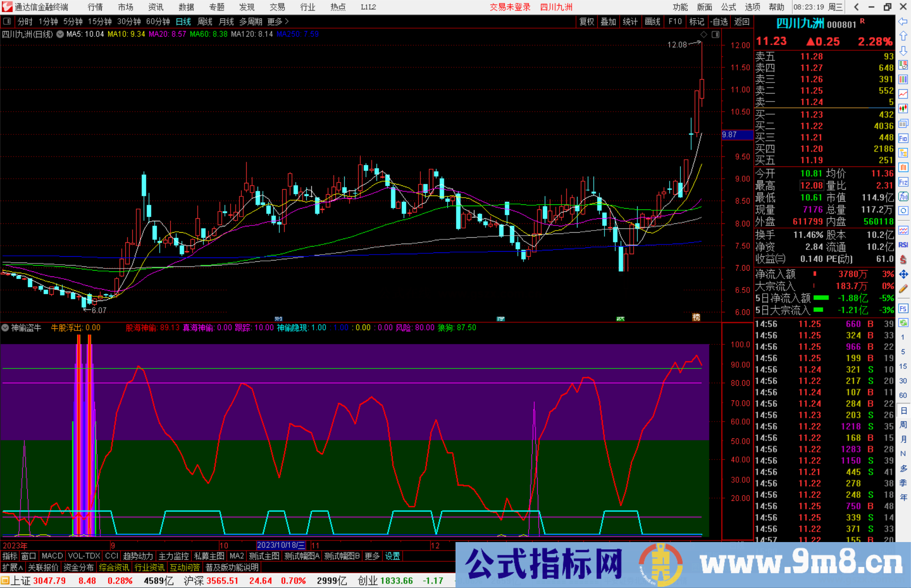Toggle -自选 to remove stock from watchlist
Image resolution: width=911 pixels, height=588 pixels.
(x=720, y=21)
